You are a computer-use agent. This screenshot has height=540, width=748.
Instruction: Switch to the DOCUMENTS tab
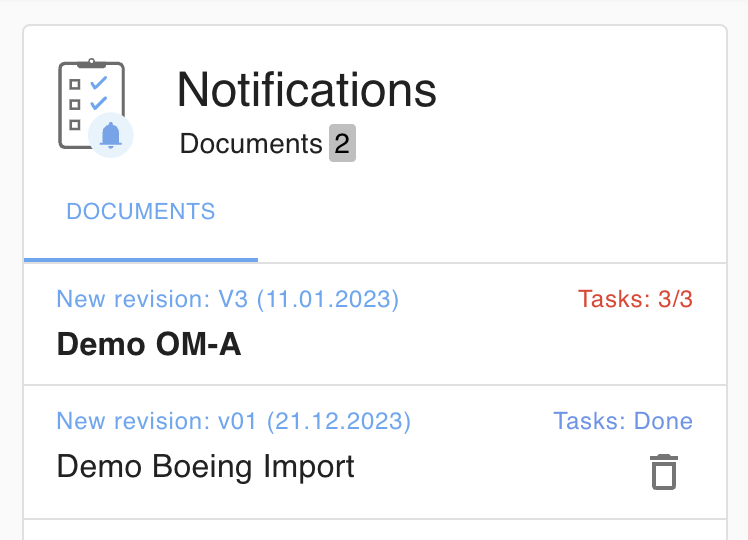tap(141, 211)
